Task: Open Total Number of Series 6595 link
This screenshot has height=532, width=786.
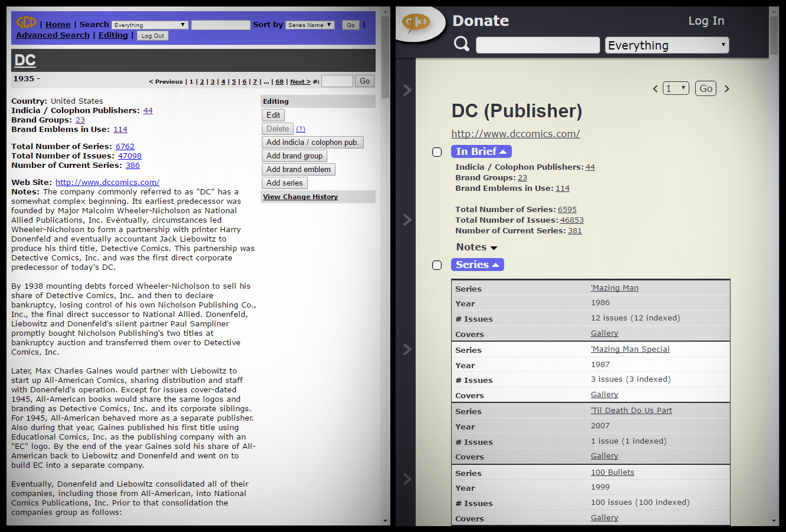Action: (567, 210)
